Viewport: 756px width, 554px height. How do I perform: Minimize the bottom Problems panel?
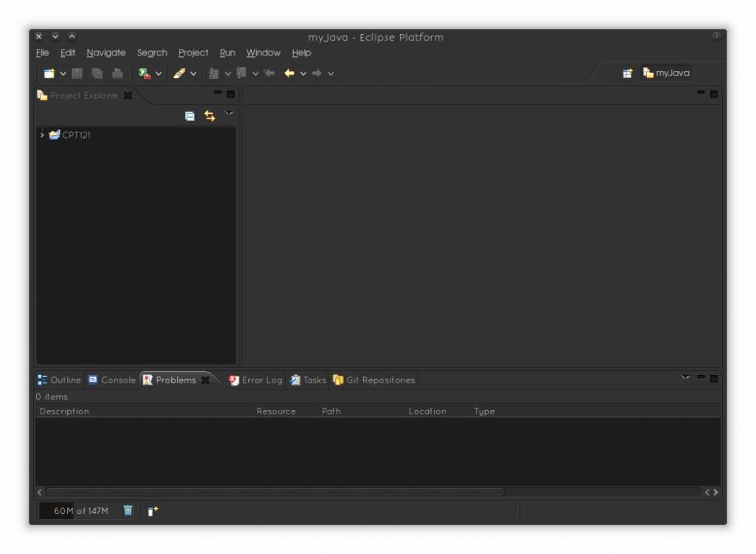701,378
